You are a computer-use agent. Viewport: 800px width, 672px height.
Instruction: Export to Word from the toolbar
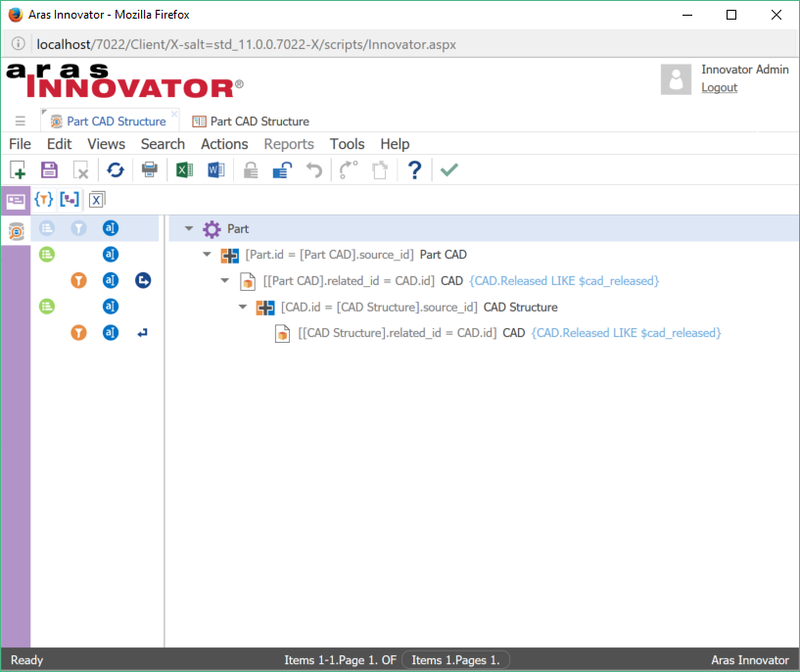(x=216, y=170)
